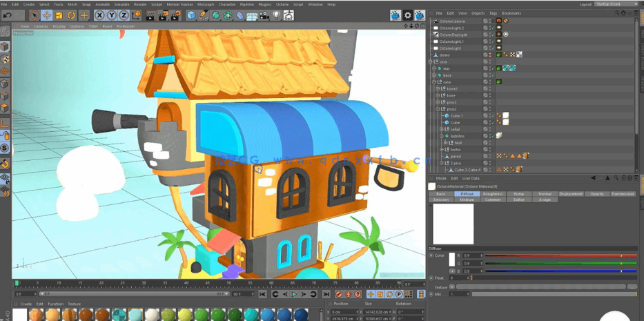Expand the torre2 group
The image size is (644, 321).
[438, 89]
